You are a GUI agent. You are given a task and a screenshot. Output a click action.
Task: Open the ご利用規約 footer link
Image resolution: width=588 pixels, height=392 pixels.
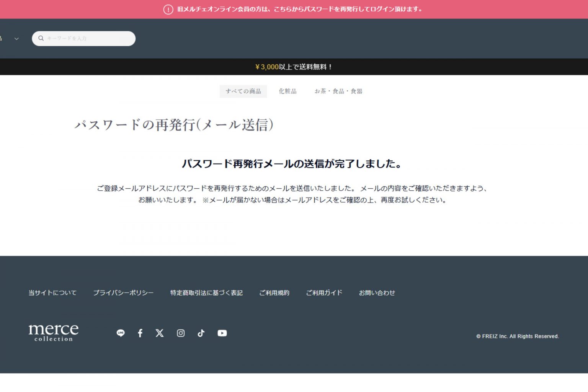click(274, 293)
